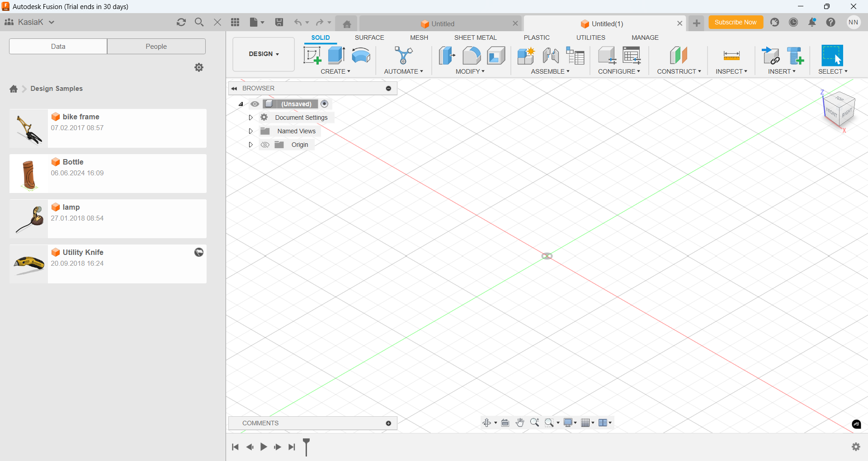This screenshot has height=461, width=868.
Task: Open the bike frame thumbnail
Action: click(28, 128)
